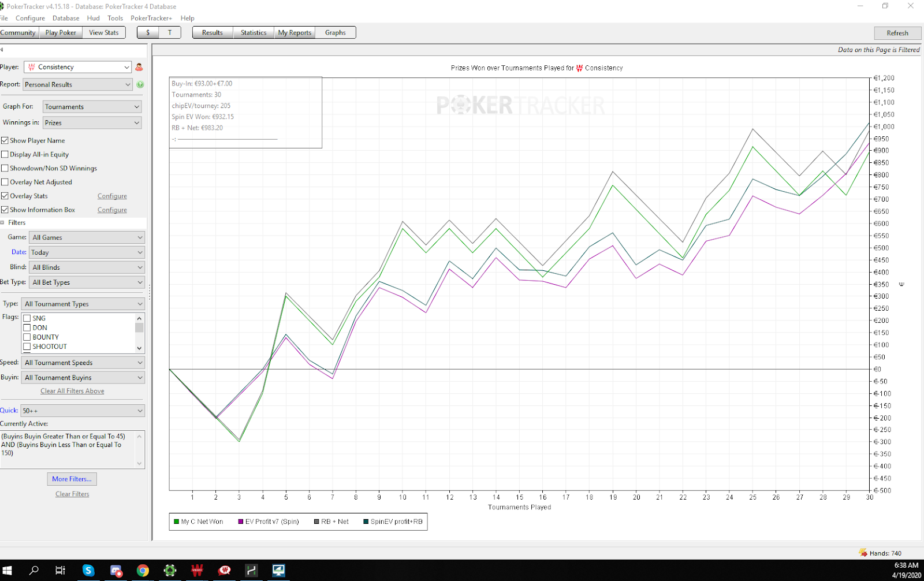
Task: Check the BOUNTY flag checkbox
Action: [x=27, y=337]
